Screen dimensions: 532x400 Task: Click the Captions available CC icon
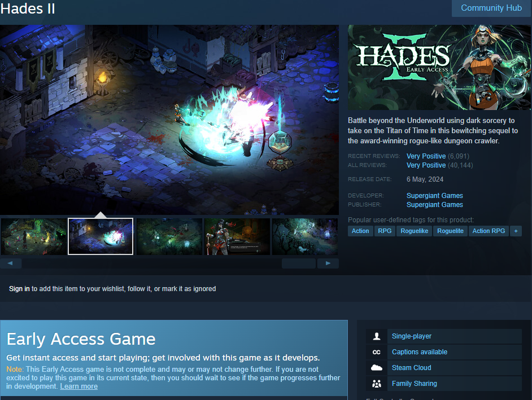pos(376,352)
